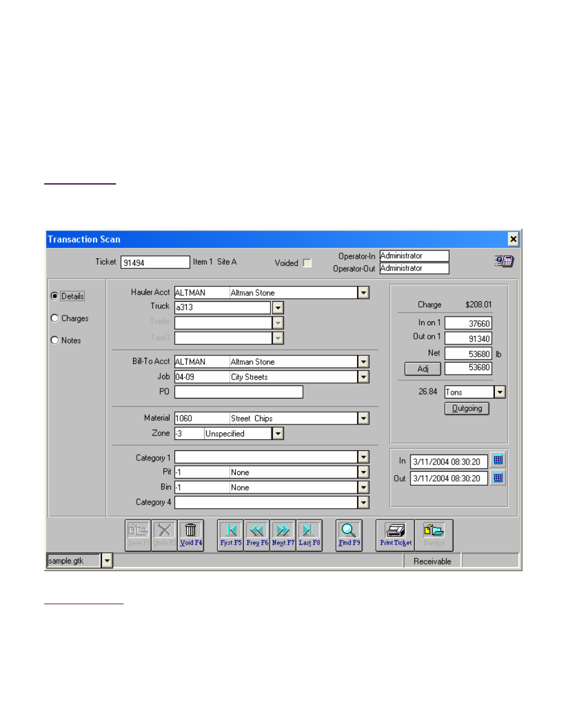Click the Out date-time field
Viewport: 562px width, 728px height.
(449, 478)
